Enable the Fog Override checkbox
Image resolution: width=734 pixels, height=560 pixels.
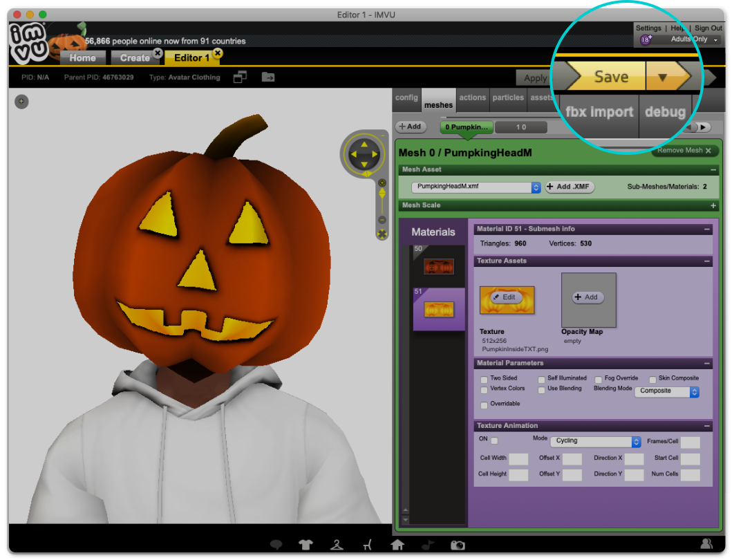pyautogui.click(x=599, y=380)
